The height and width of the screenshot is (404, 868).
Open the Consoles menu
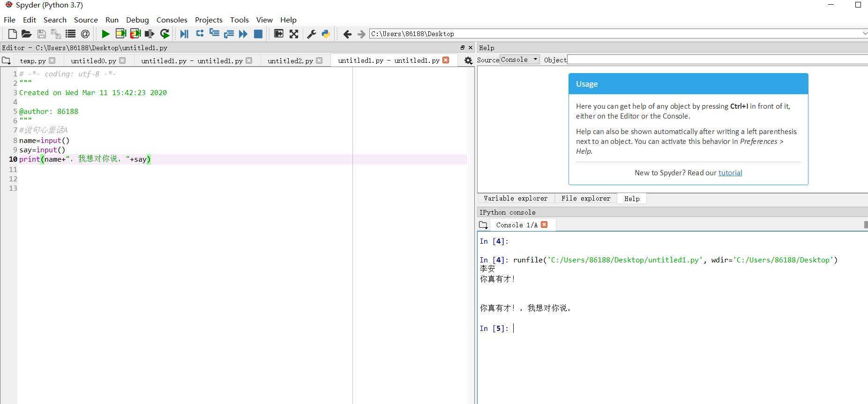[x=172, y=20]
